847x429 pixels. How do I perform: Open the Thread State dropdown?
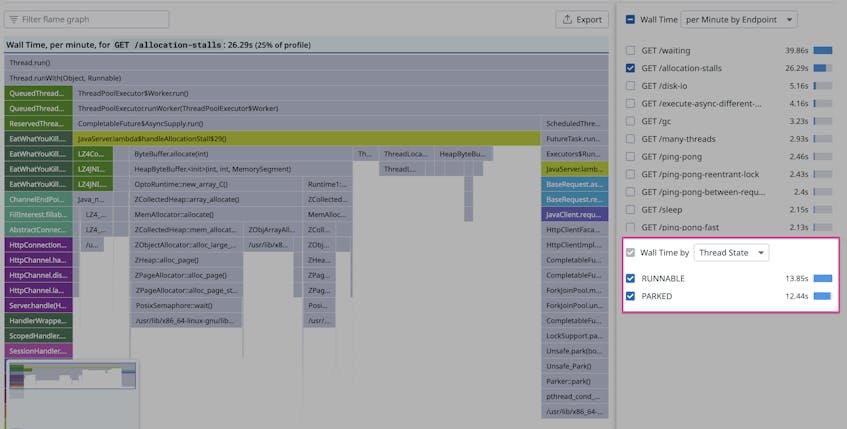pyautogui.click(x=731, y=253)
